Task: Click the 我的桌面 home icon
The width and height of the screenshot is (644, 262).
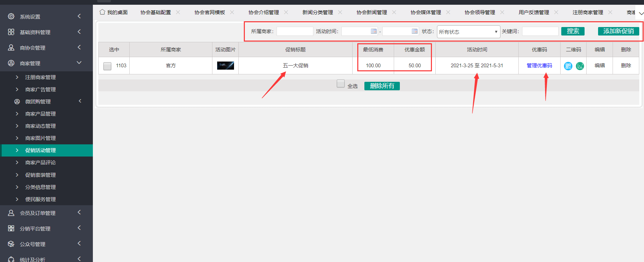Action: pos(102,12)
